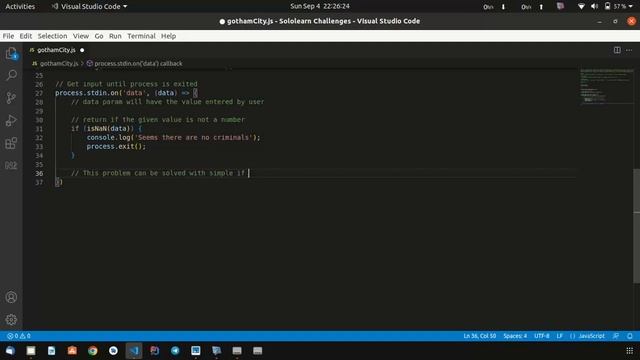Open the Manage gear icon
Image resolution: width=640 pixels, height=360 pixels.
(x=11, y=319)
